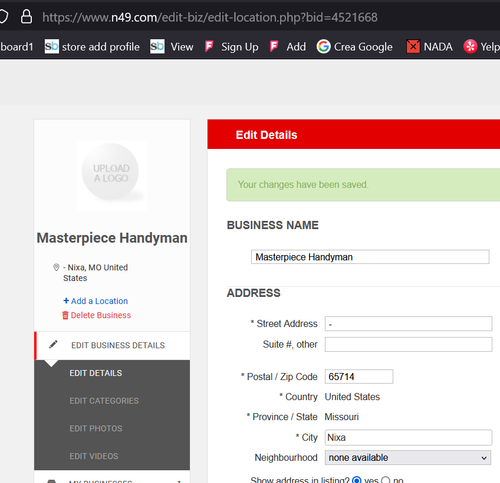Click the 'United States' country value
Image resolution: width=500 pixels, height=483 pixels.
tap(352, 397)
